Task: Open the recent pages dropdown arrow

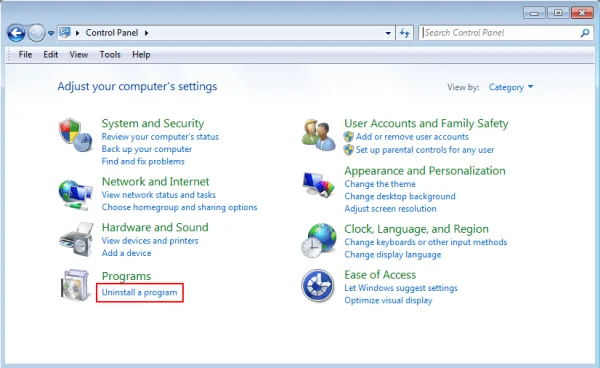Action: (51, 34)
